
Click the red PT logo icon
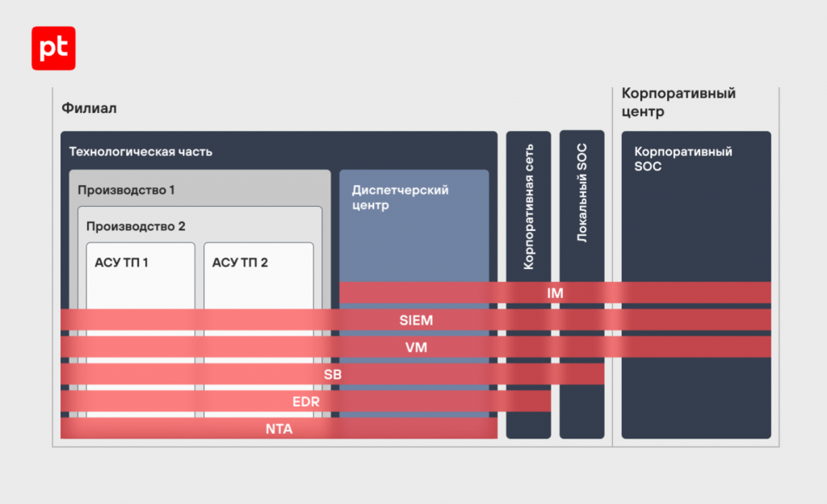[x=53, y=48]
